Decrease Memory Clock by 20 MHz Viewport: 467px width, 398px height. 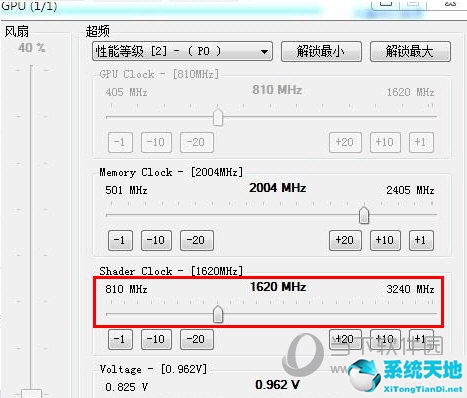pos(196,240)
